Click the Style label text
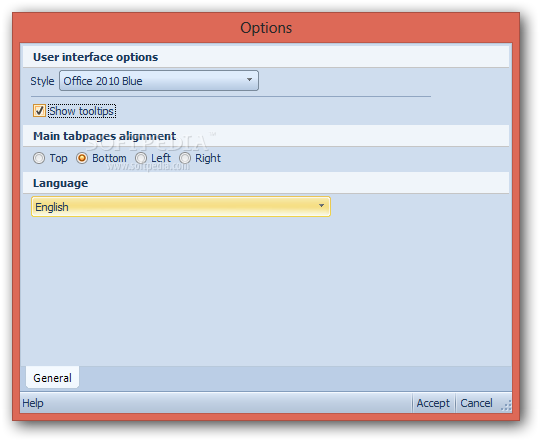The image size is (540, 441). click(x=42, y=81)
